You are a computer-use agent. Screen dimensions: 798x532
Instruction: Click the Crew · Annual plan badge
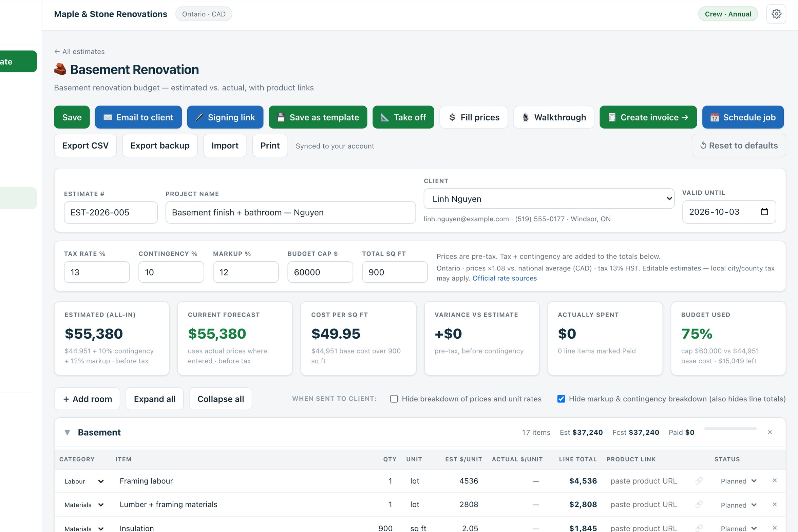pyautogui.click(x=728, y=14)
